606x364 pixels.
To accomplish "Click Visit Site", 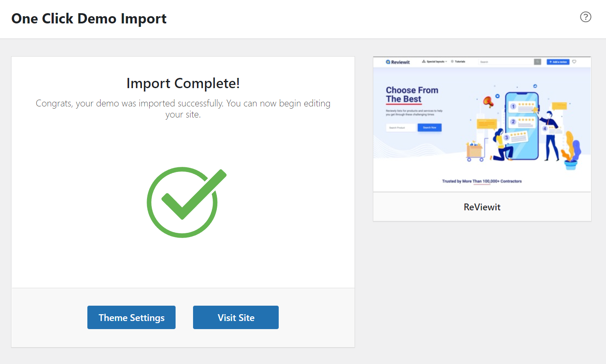I will 236,317.
